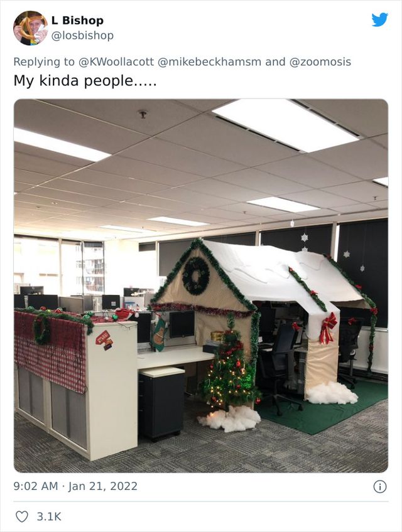The width and height of the screenshot is (402, 532).
Task: Click the heart like icon
Action: pyautogui.click(x=22, y=517)
